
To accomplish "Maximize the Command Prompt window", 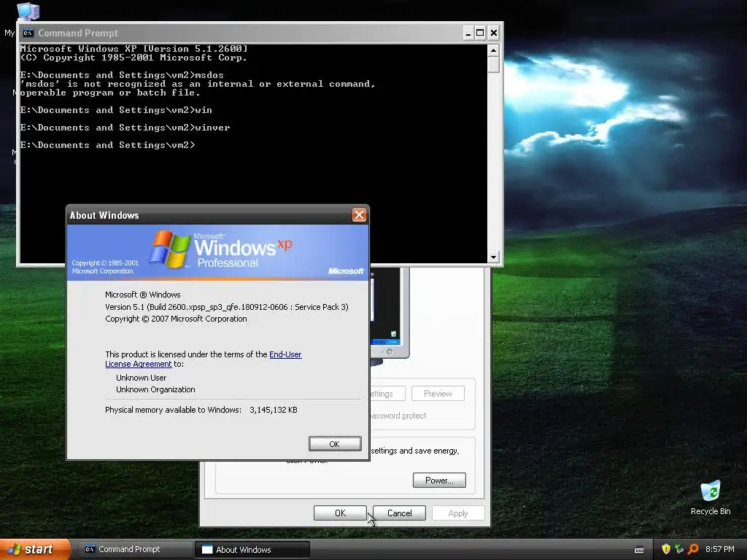I will [x=480, y=33].
